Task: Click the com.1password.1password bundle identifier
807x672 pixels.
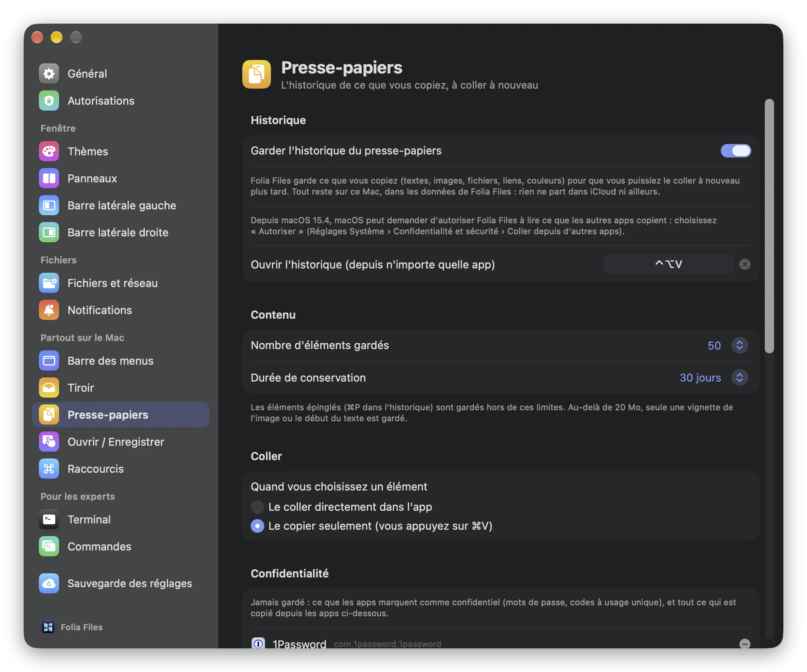Action: pyautogui.click(x=387, y=644)
